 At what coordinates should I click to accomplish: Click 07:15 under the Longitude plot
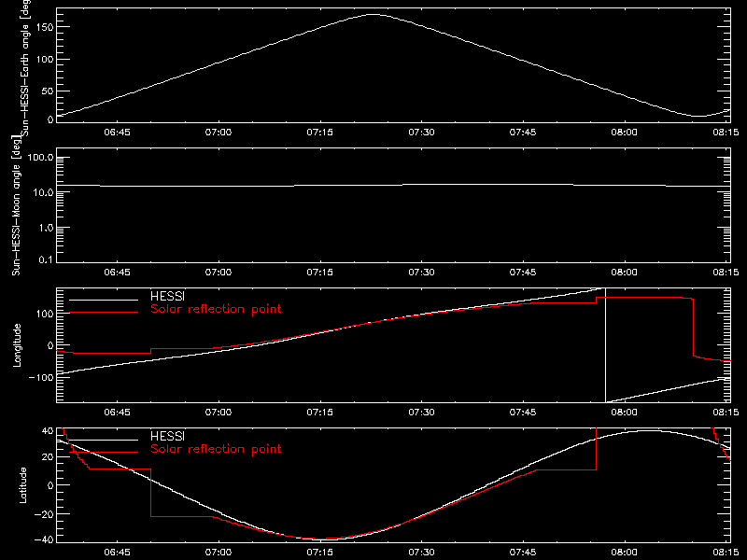(320, 412)
